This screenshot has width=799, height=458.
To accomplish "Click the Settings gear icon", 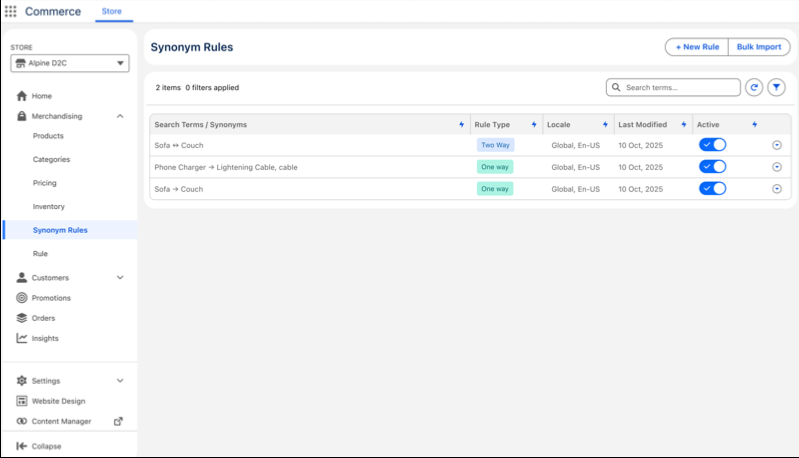I will (x=21, y=381).
